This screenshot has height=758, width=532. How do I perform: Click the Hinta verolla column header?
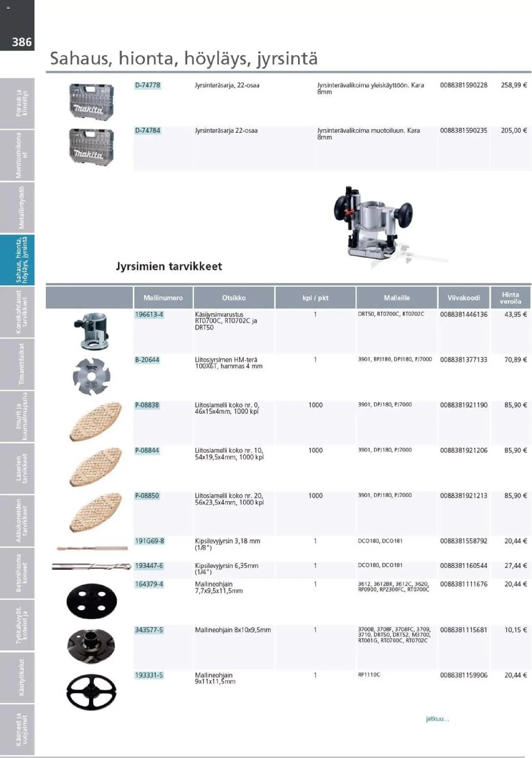510,298
